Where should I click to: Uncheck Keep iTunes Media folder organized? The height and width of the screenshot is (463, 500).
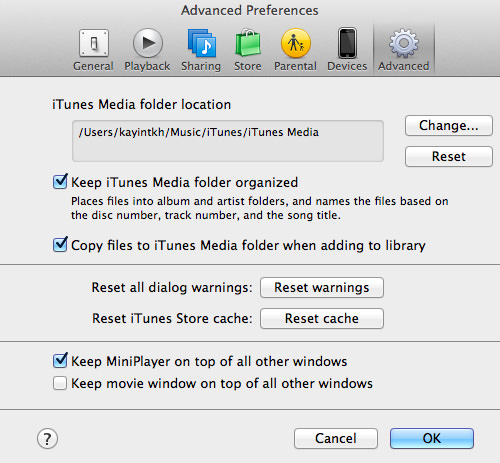coord(60,182)
